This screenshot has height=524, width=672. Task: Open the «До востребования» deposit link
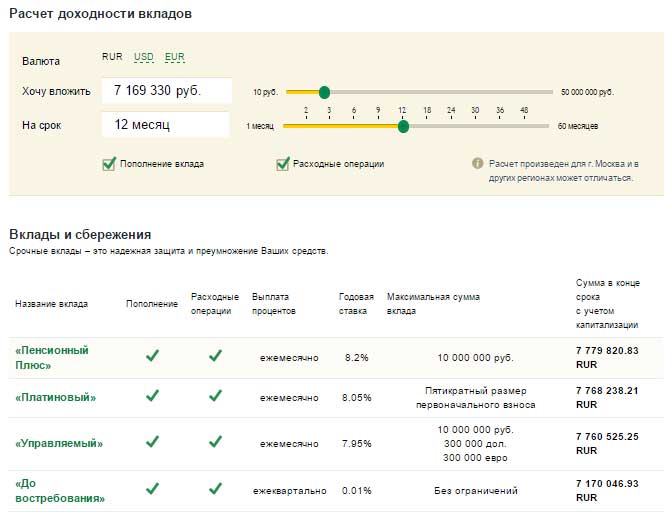[60, 490]
